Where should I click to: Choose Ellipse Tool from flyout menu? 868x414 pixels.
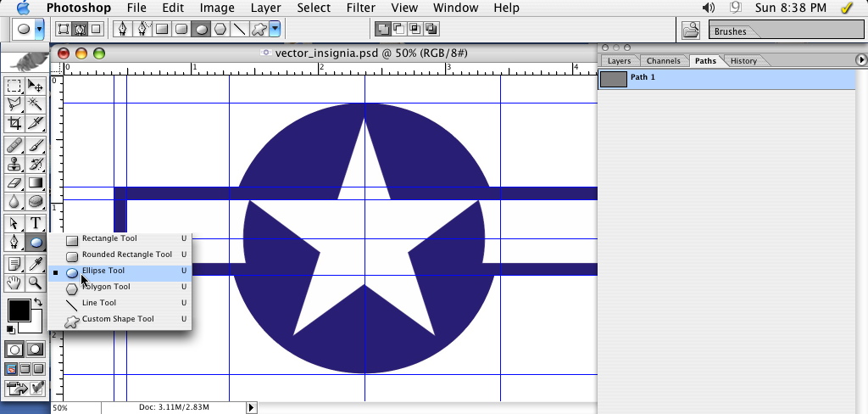pos(120,271)
